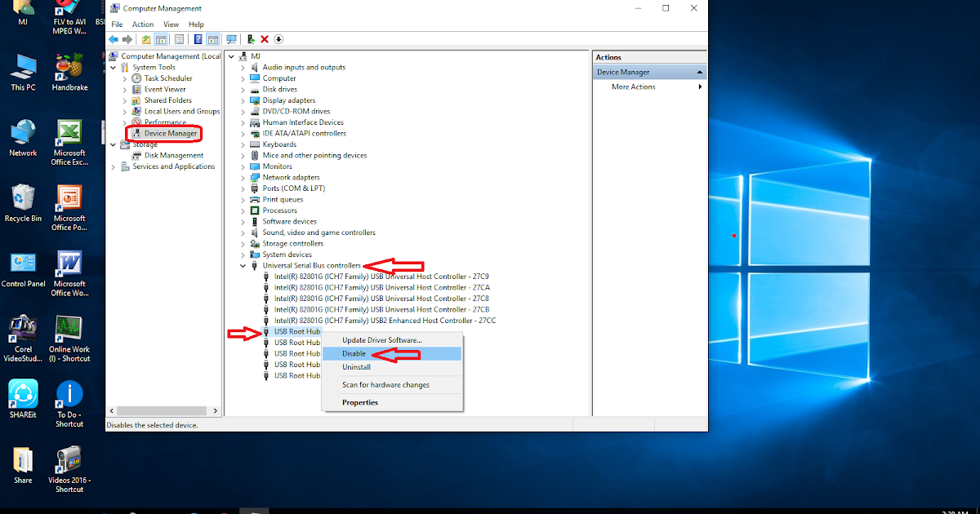
Task: Expand Services and Applications
Action: (114, 166)
